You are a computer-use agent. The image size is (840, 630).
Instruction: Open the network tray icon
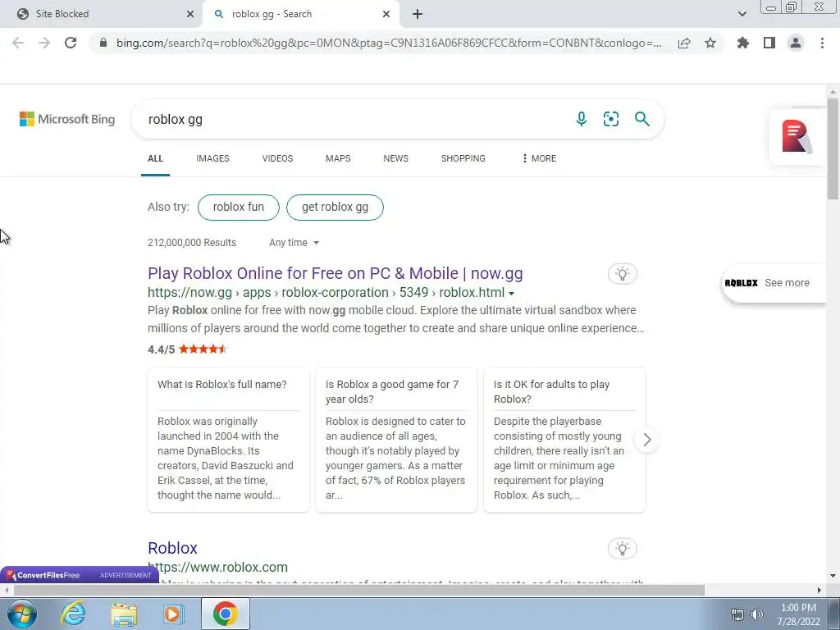[x=737, y=614]
